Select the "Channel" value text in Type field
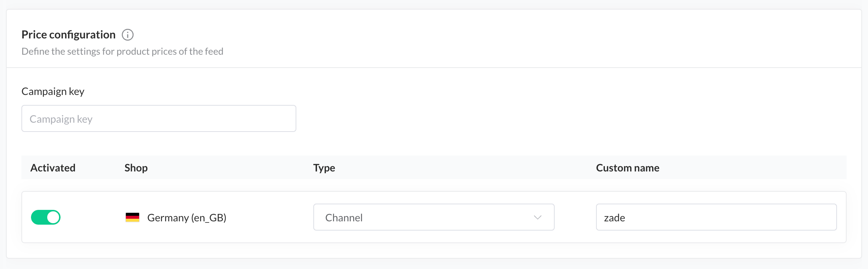868x269 pixels. [344, 218]
